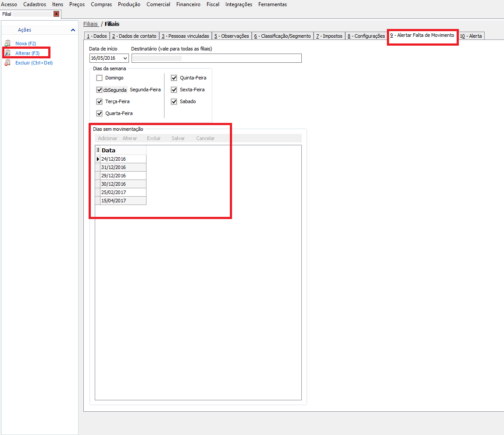Uncheck the Sabado checkbox
The image size is (504, 435).
pyautogui.click(x=174, y=102)
